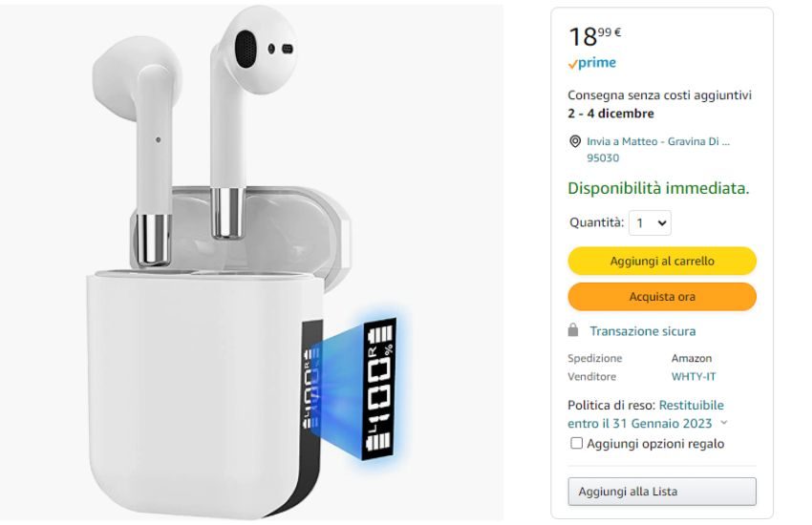The image size is (812, 525).
Task: Click Invia a Matteo delivery address link
Action: point(658,141)
